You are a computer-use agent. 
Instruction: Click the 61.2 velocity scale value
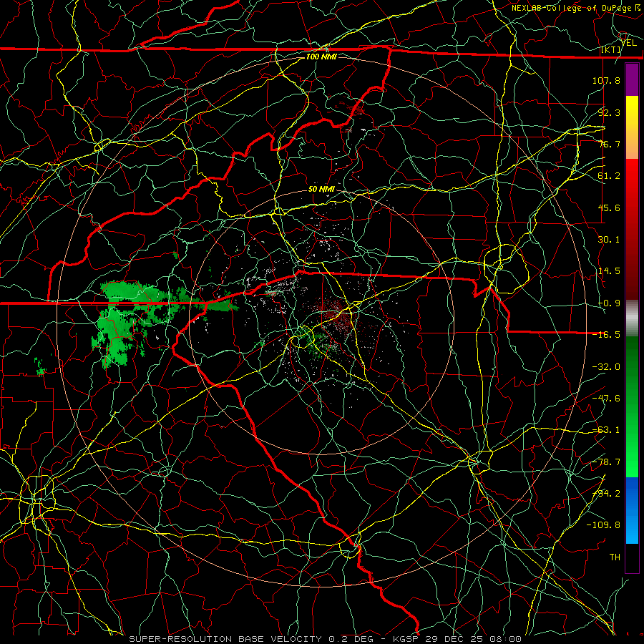[x=609, y=176]
